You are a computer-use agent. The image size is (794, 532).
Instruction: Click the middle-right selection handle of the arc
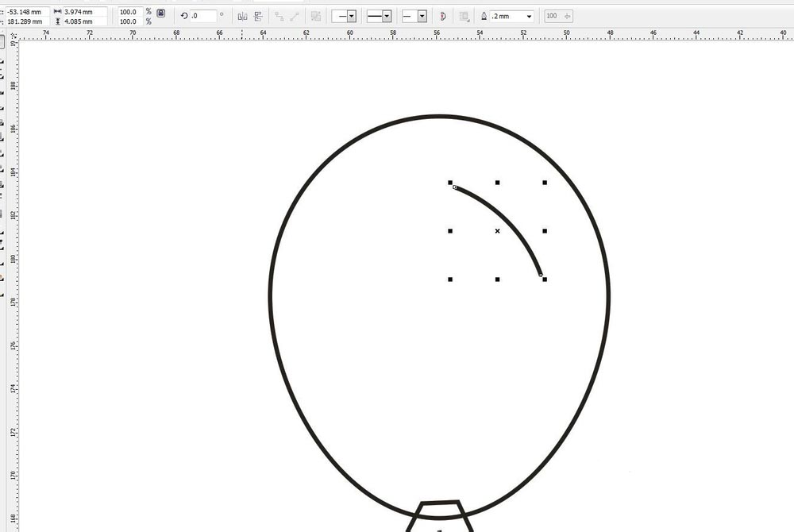coord(545,231)
